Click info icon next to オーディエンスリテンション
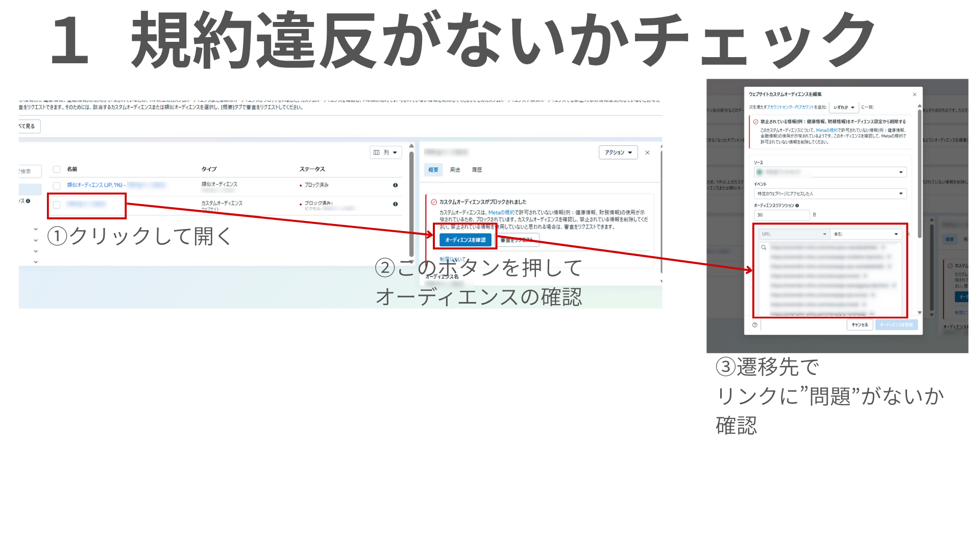This screenshot has width=980, height=551. [x=797, y=205]
